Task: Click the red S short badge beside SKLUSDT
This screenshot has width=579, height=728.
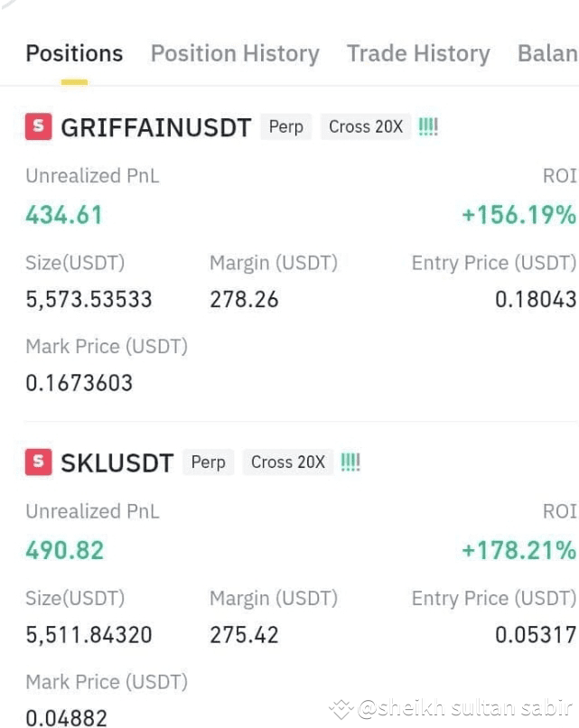Action: coord(38,462)
